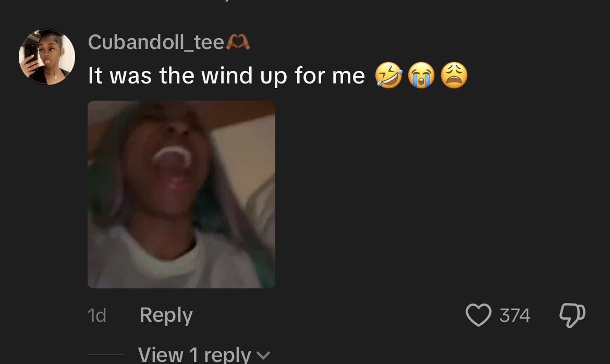610x364 pixels.
Task: Dislike the comment using thumbs-down icon
Action: click(572, 314)
